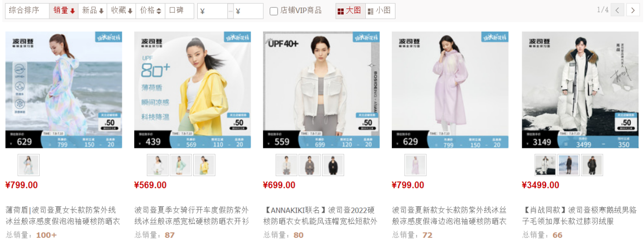Image resolution: width=644 pixels, height=246 pixels.
Task: Select the 综合排序 sort tab
Action: click(27, 11)
